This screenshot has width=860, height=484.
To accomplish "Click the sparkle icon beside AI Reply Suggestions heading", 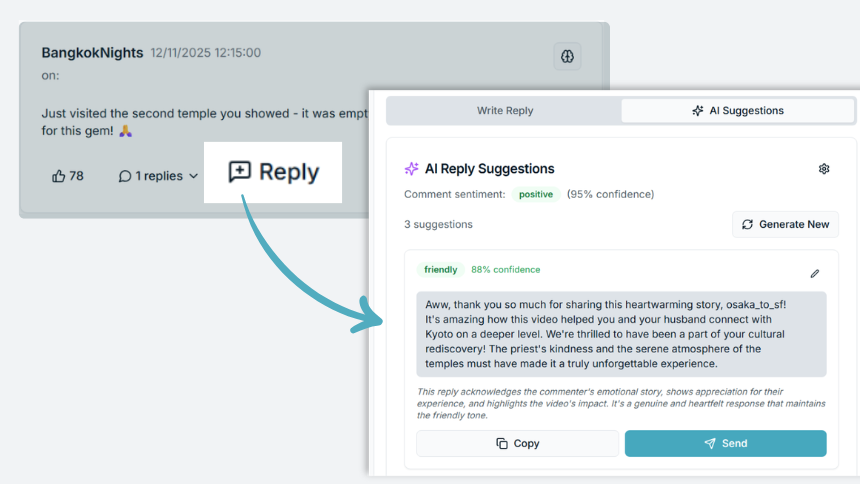I will click(x=411, y=169).
